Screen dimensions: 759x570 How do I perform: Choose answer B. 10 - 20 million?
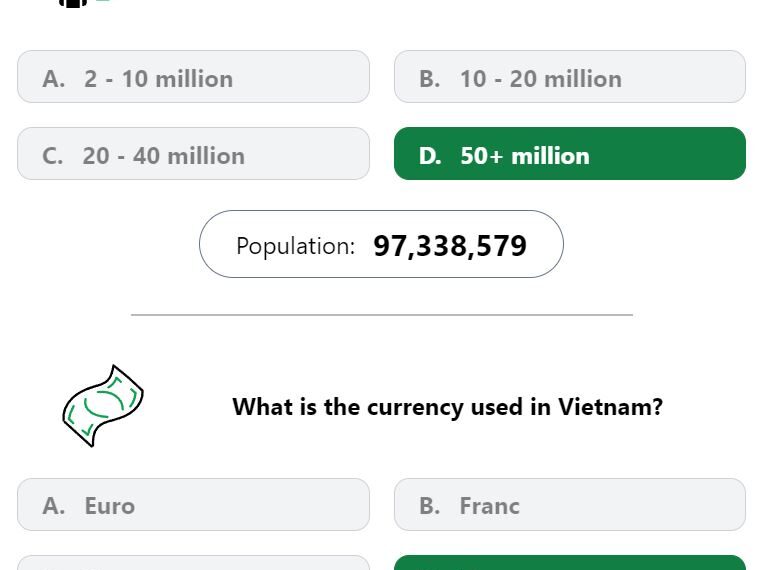tap(569, 77)
